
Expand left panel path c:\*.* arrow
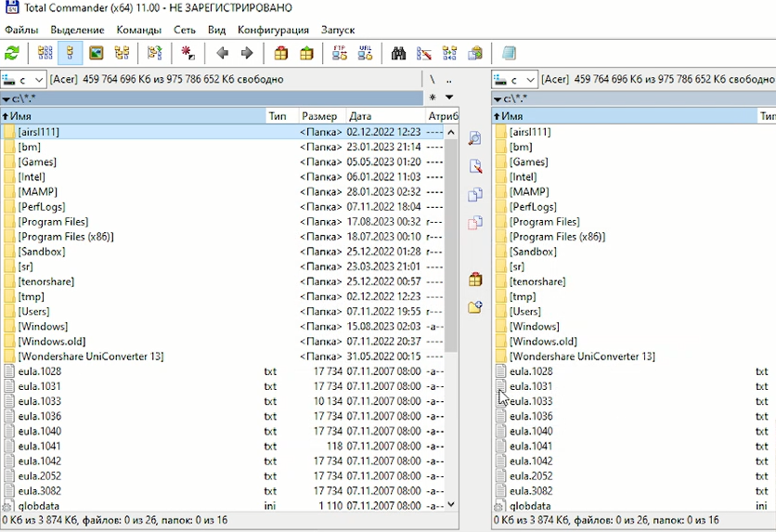(6, 99)
